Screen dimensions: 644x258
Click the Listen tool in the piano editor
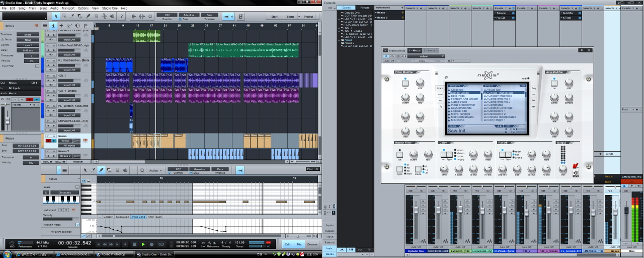tap(125, 170)
